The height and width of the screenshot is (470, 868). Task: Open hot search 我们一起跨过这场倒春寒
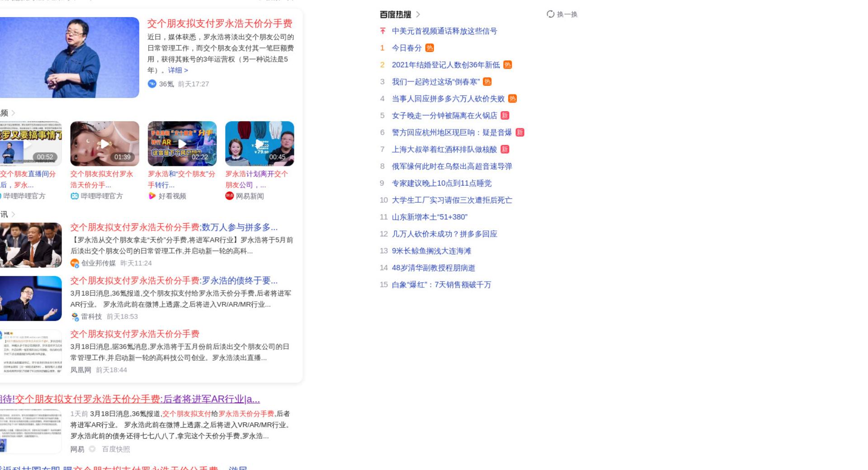pos(436,82)
